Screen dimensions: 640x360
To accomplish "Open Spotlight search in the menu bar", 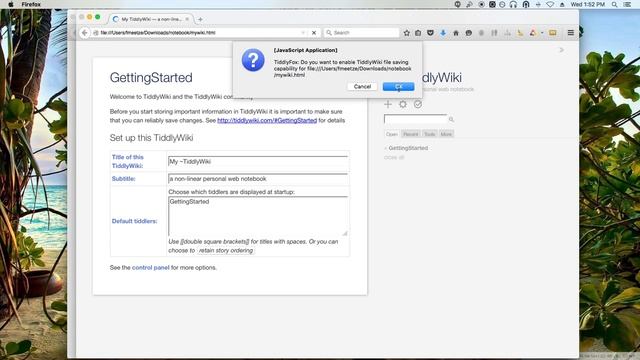I will coord(614,4).
